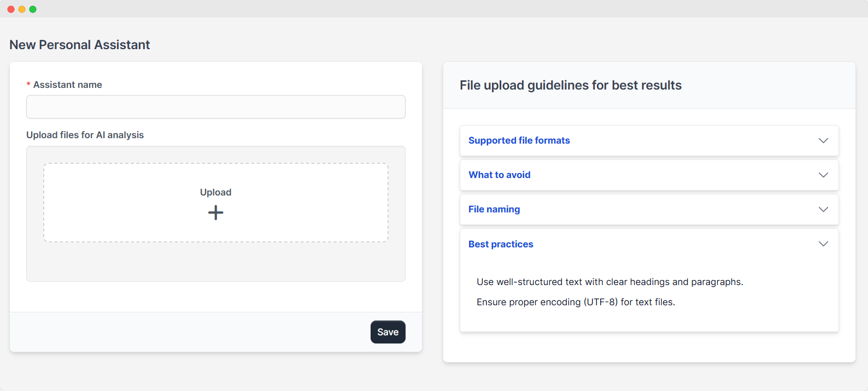Click the File upload guidelines heading

570,85
